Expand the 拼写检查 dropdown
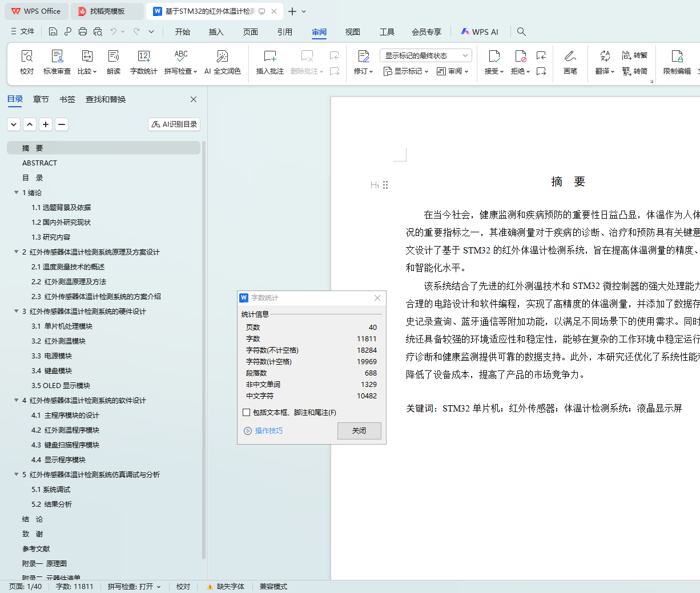The width and height of the screenshot is (700, 593). (195, 72)
